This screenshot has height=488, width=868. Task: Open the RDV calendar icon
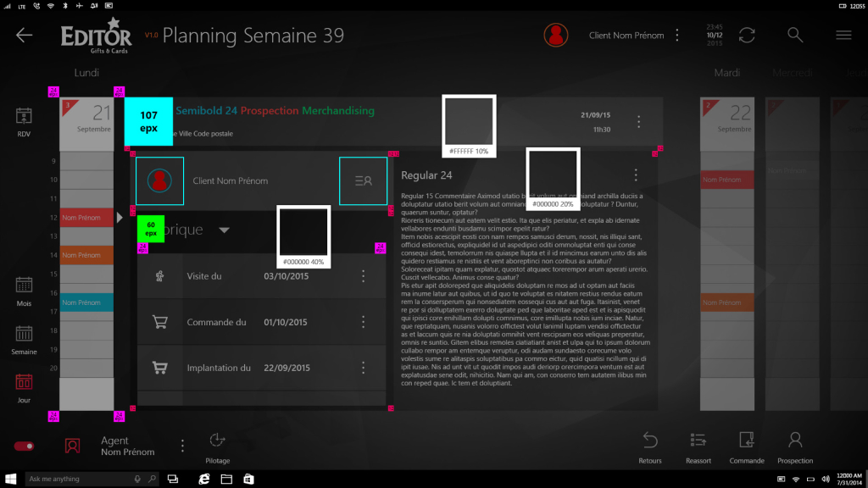click(x=24, y=117)
